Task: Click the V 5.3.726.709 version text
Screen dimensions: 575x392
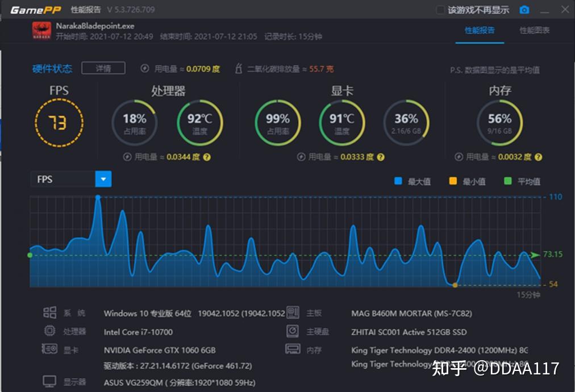Action: coord(131,10)
